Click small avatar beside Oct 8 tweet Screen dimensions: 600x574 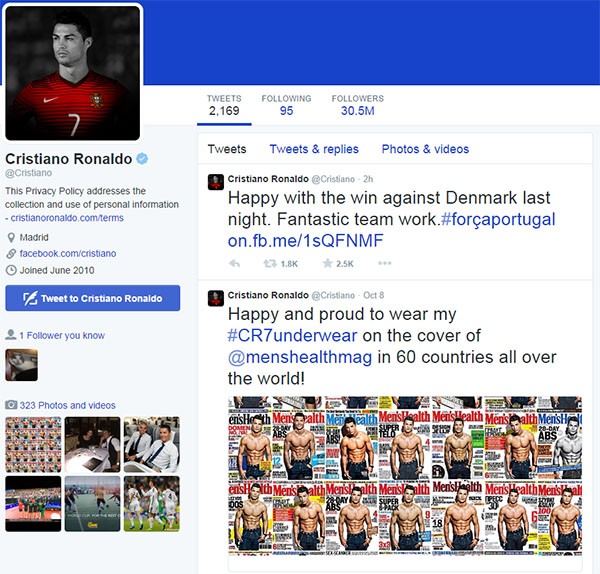[x=215, y=298]
